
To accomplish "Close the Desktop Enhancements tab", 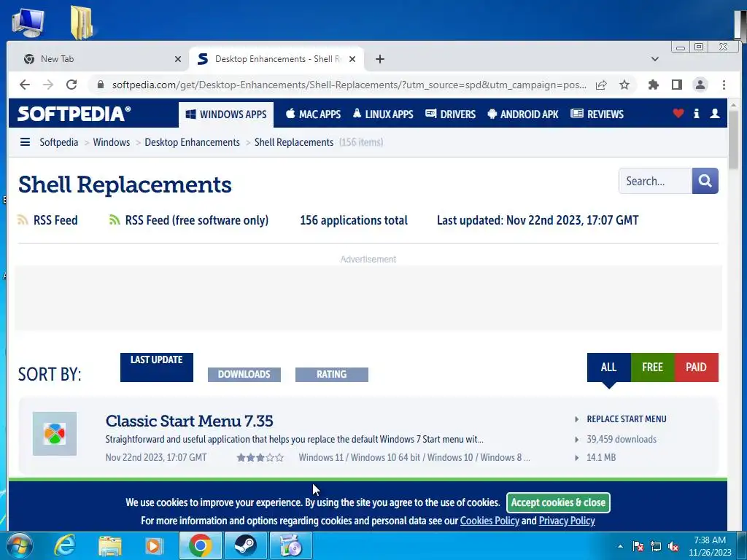I will pos(352,59).
